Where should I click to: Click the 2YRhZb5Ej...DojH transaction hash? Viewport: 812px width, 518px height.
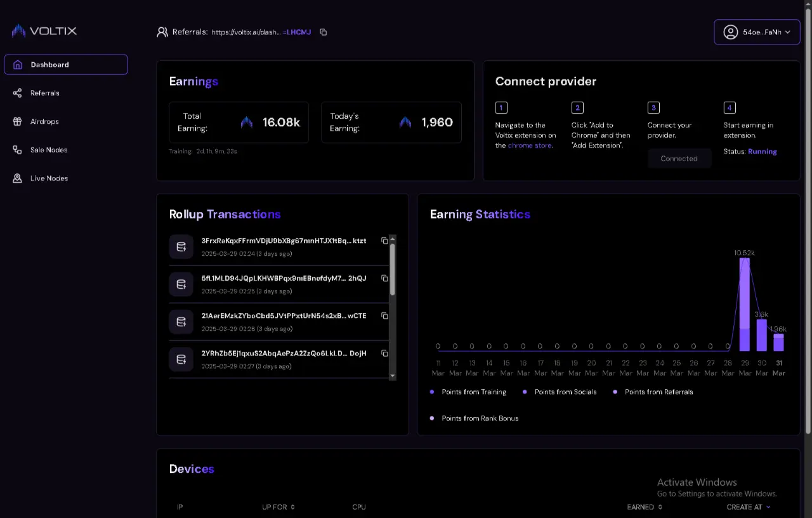click(x=284, y=353)
